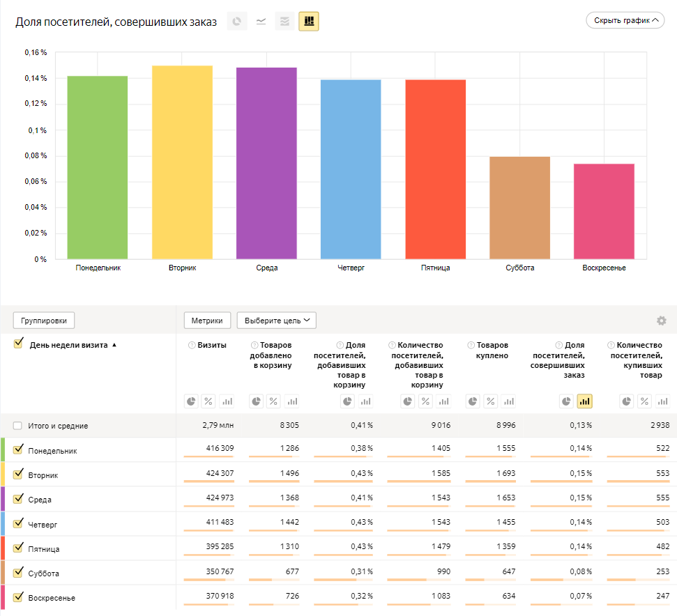Uncheck the Понедельник row checkbox
The width and height of the screenshot is (677, 616).
coord(19,449)
